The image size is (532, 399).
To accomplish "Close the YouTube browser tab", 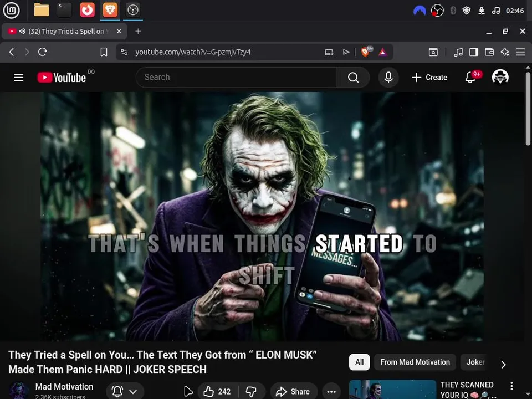I will click(119, 31).
